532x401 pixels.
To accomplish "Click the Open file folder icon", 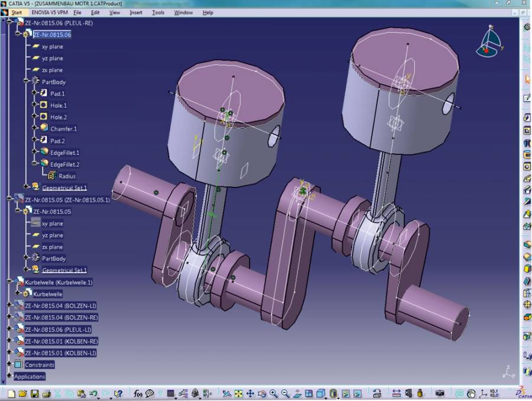I will click(22, 393).
